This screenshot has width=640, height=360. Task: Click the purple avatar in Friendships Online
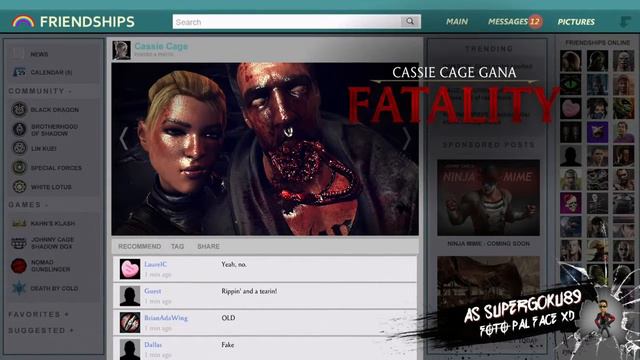(598, 132)
